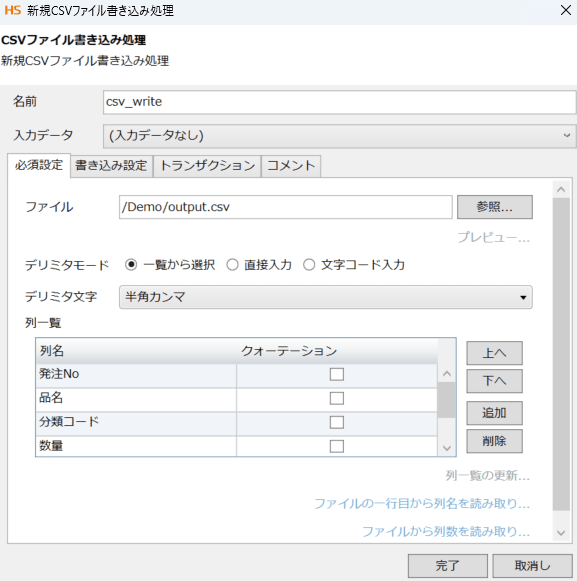Open the デリミタ文字 dropdown 半角カンマ

coord(326,297)
